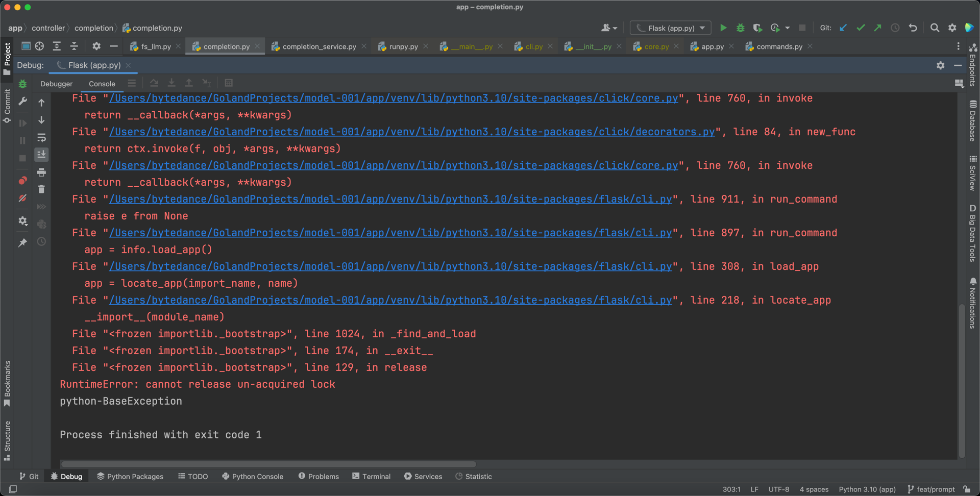Run with coverage shield icon
Screen dimensions: 980x496
(757, 28)
